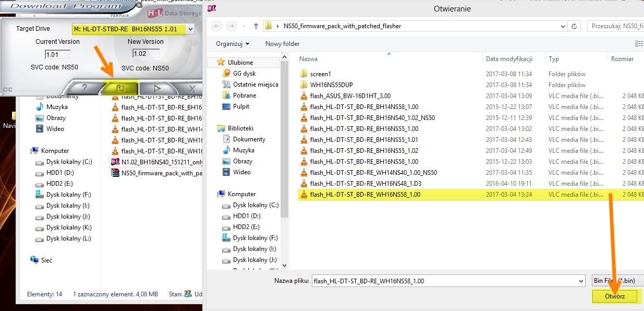
Task: Open the Organizuj menu
Action: click(x=233, y=44)
